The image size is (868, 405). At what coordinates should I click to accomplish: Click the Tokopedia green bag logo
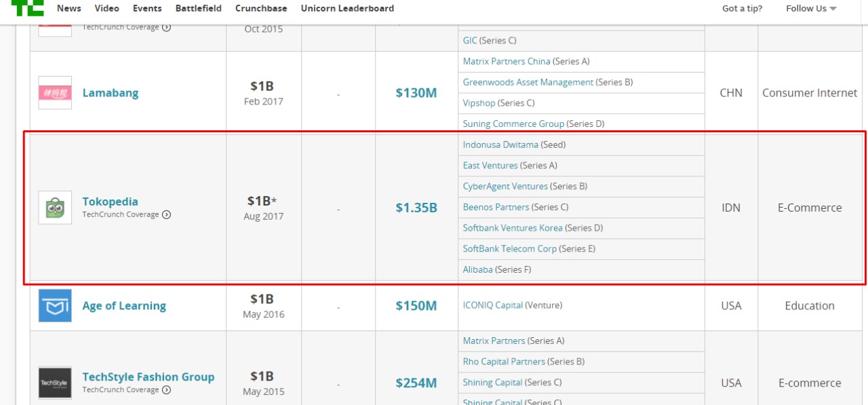[55, 208]
